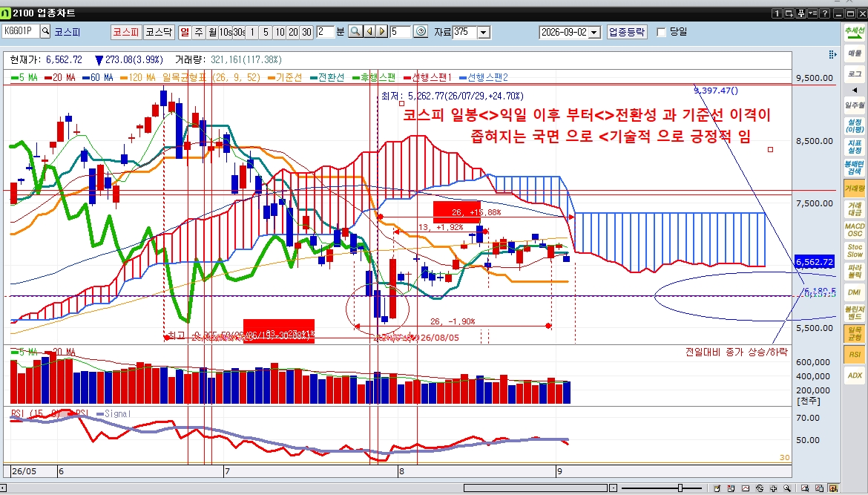The image size is (868, 495).
Task: Click the round clock settings icon
Action: click(421, 32)
